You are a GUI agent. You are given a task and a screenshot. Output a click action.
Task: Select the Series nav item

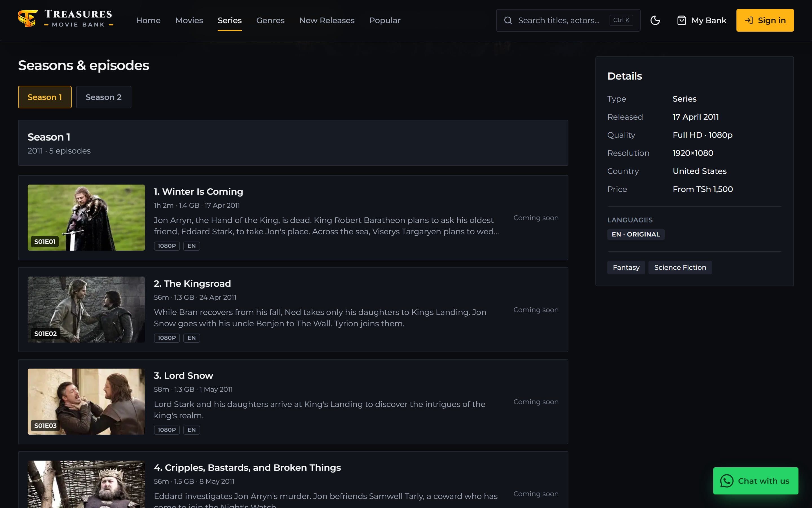(230, 21)
